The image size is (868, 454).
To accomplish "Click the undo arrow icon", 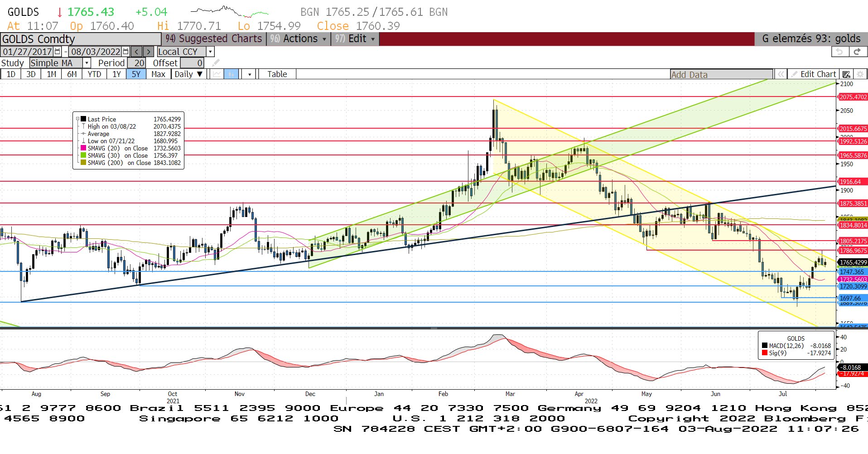I will [x=839, y=52].
